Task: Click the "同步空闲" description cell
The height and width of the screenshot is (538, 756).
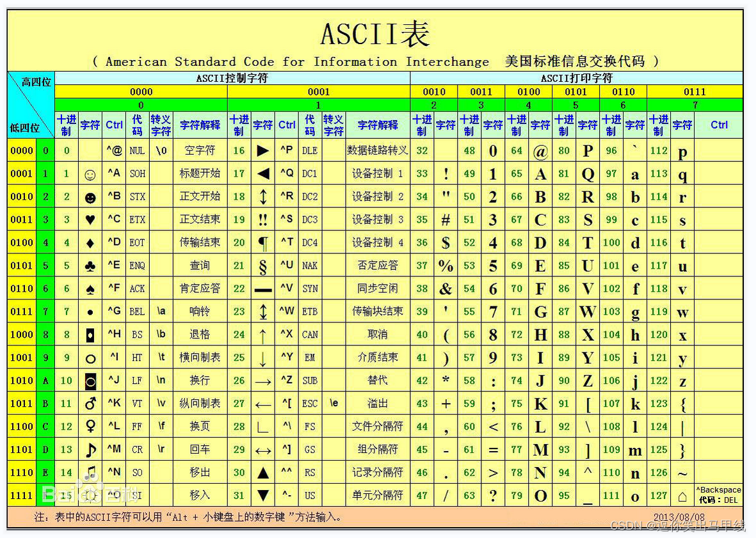Action: [x=378, y=289]
